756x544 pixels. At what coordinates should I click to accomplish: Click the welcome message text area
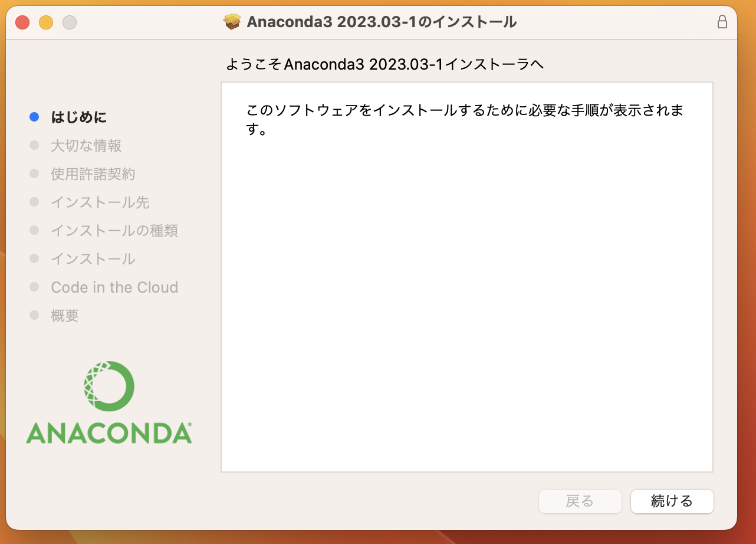tap(466, 120)
